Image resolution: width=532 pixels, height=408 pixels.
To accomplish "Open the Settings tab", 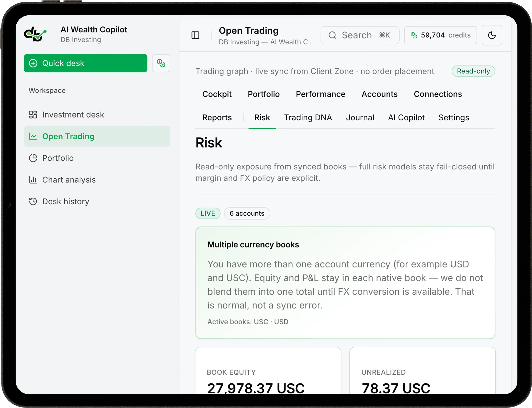I will [454, 118].
